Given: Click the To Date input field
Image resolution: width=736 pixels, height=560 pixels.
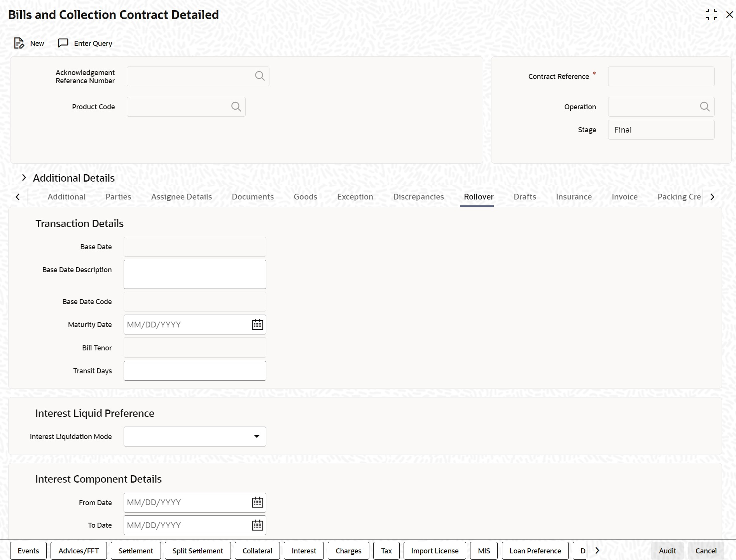Looking at the screenshot, I should tap(195, 525).
